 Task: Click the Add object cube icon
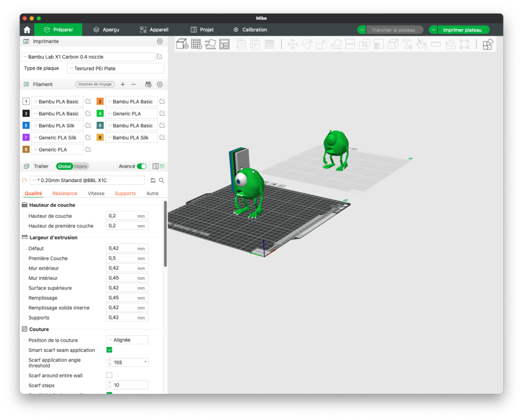(x=183, y=45)
